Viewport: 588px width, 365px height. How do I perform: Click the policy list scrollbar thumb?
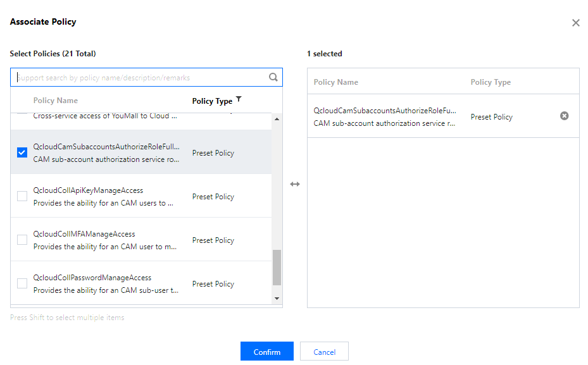[277, 267]
